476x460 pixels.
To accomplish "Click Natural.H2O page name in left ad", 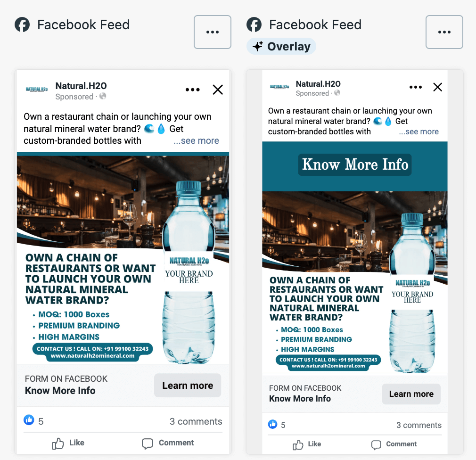I will pos(81,86).
